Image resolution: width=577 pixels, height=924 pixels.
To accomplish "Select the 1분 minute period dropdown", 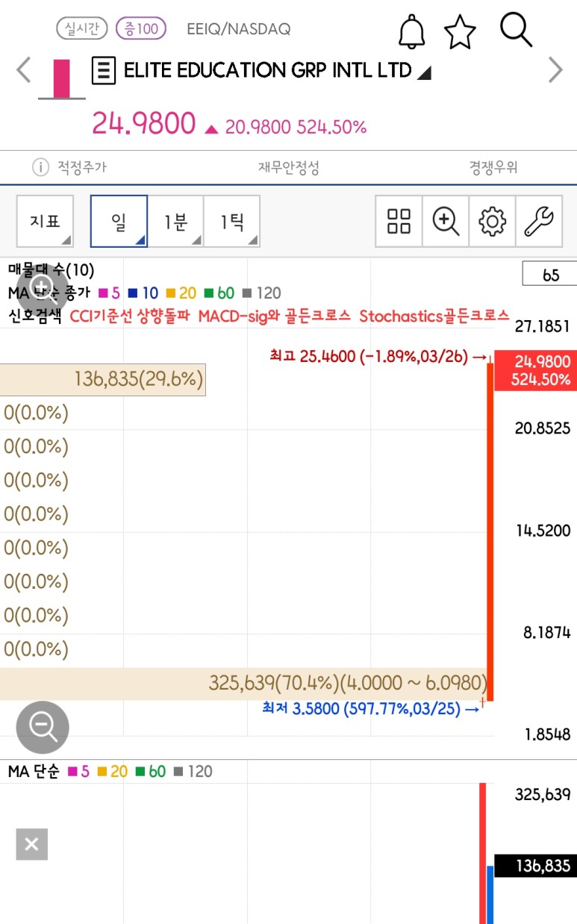I will [175, 221].
